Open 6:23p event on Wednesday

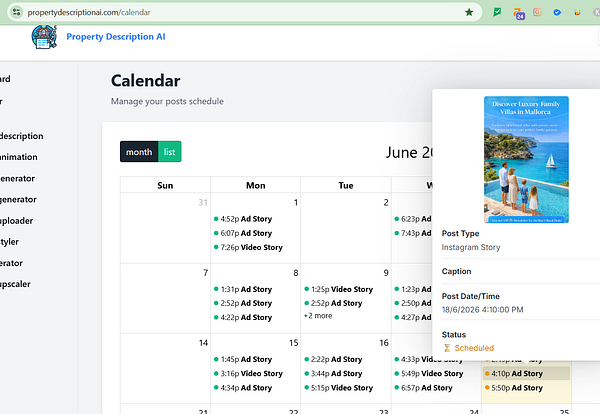pyautogui.click(x=413, y=219)
